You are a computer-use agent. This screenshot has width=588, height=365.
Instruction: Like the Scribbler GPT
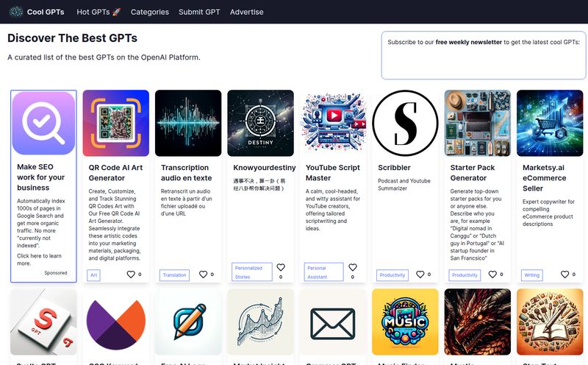(420, 274)
